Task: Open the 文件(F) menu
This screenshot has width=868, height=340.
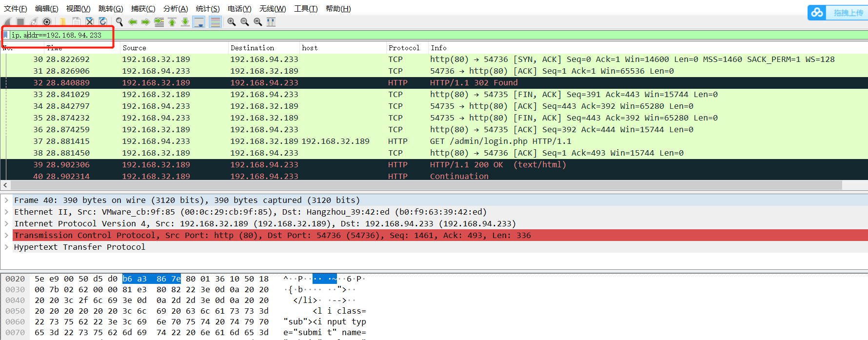Action: click(x=16, y=9)
